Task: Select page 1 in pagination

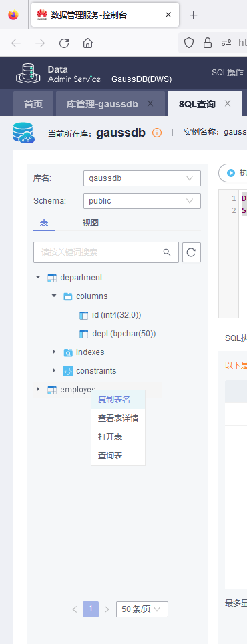Action: point(91,609)
